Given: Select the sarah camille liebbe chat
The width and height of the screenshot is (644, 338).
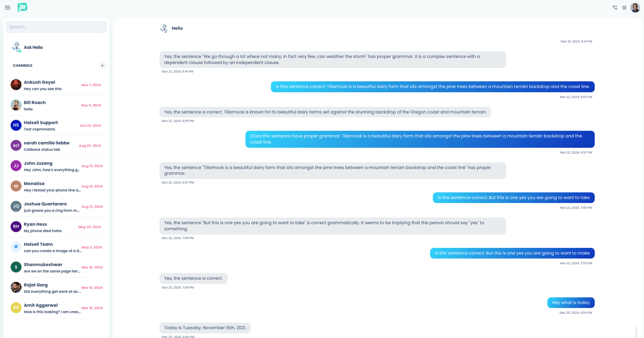Looking at the screenshot, I should tap(56, 146).
